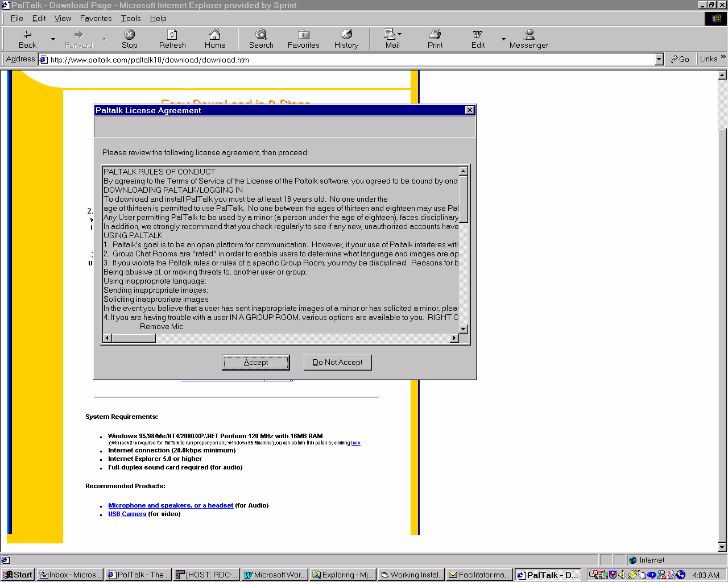
Task: Open the Favorites pane
Action: click(303, 39)
